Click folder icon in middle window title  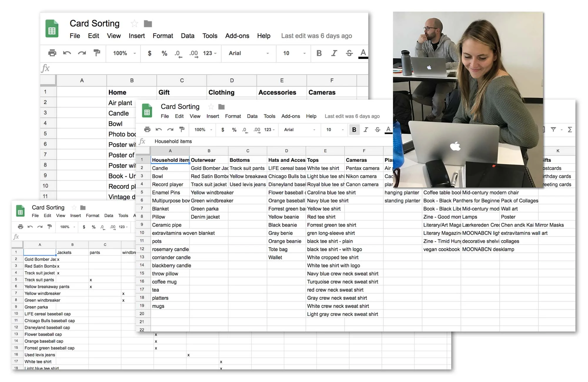pos(221,107)
